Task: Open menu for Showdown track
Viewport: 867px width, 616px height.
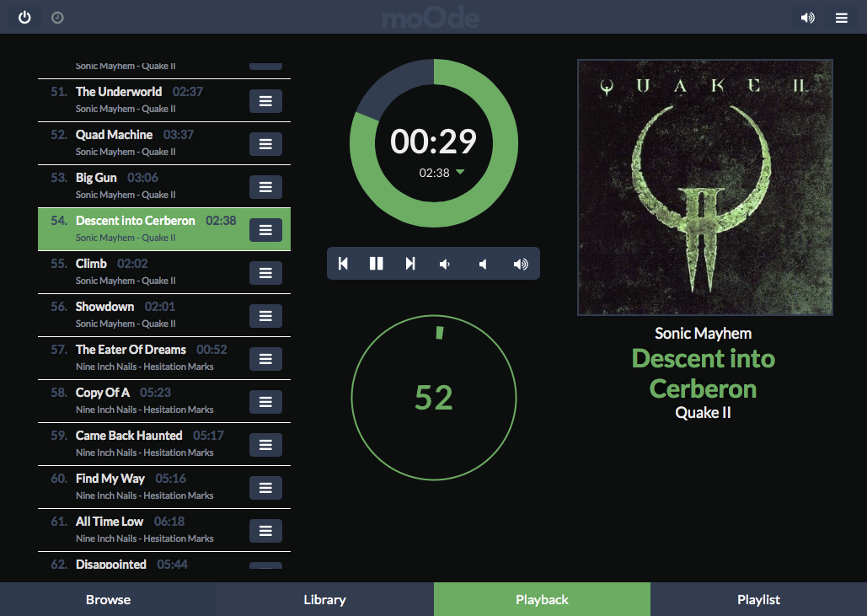Action: (265, 316)
